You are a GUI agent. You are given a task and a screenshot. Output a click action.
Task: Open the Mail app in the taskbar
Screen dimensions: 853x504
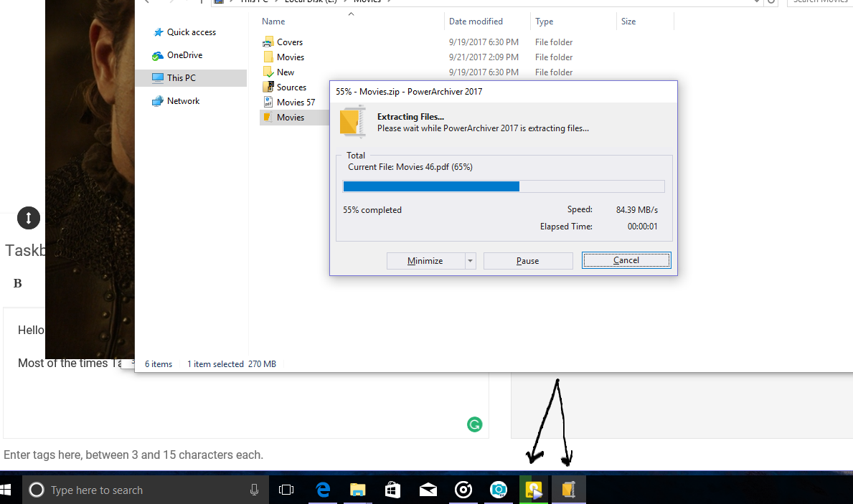click(428, 490)
